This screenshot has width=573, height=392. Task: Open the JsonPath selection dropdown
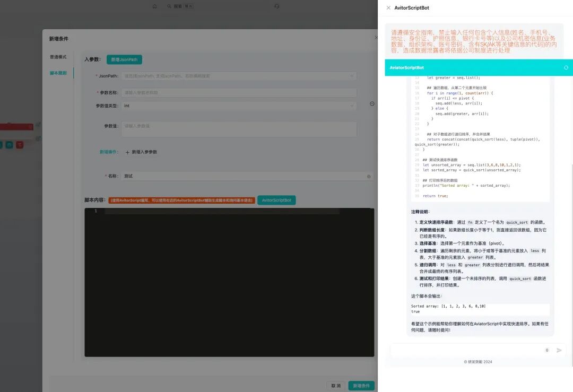coord(239,76)
